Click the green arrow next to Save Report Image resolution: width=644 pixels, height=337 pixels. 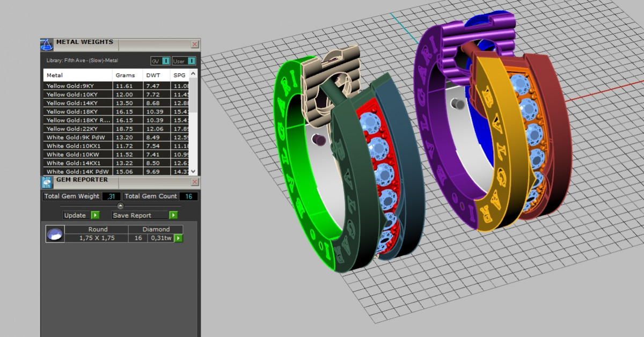[x=173, y=215]
